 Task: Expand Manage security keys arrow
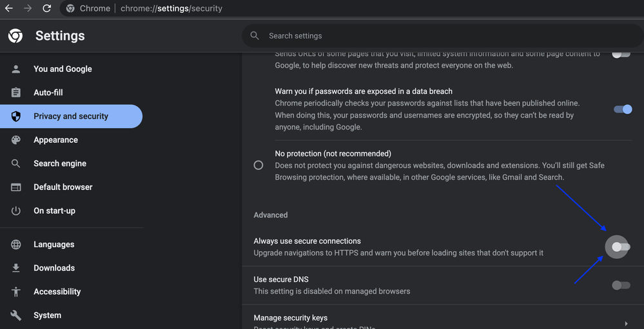click(626, 323)
